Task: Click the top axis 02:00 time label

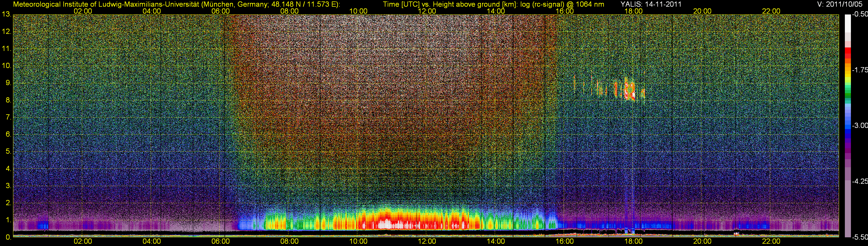Action: 83,11
